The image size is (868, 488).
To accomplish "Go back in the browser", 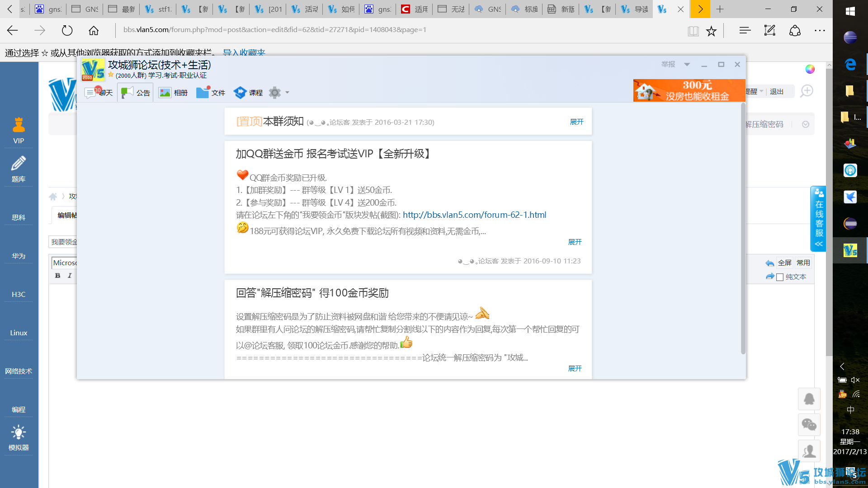I will (x=12, y=30).
